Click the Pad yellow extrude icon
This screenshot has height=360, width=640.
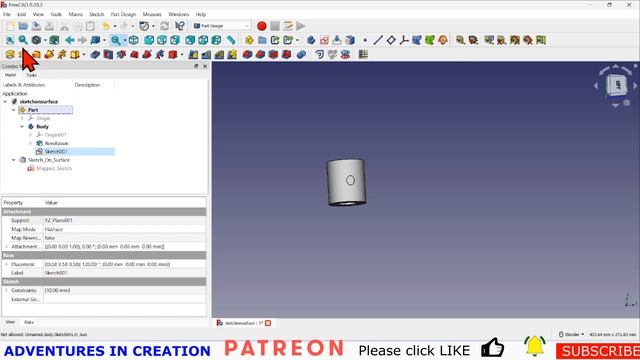pyautogui.click(x=10, y=54)
